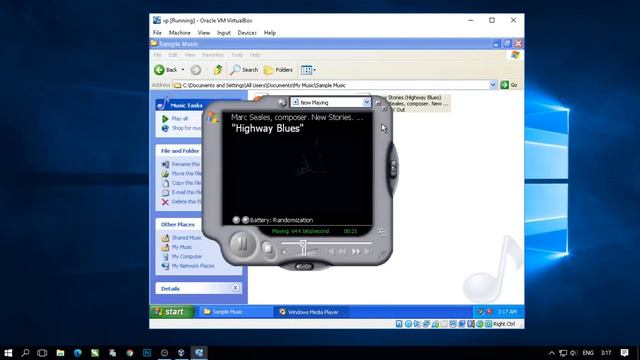
Task: Rewind the current track
Action: tap(343, 252)
